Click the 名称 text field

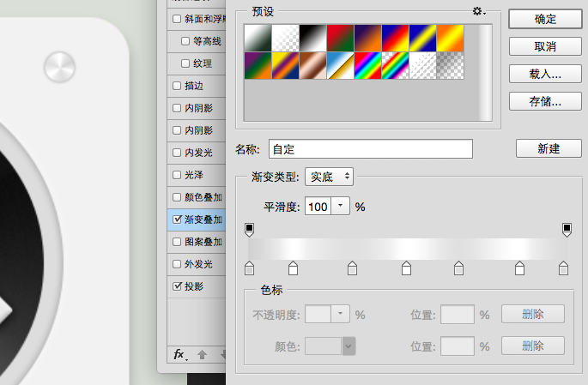[371, 149]
